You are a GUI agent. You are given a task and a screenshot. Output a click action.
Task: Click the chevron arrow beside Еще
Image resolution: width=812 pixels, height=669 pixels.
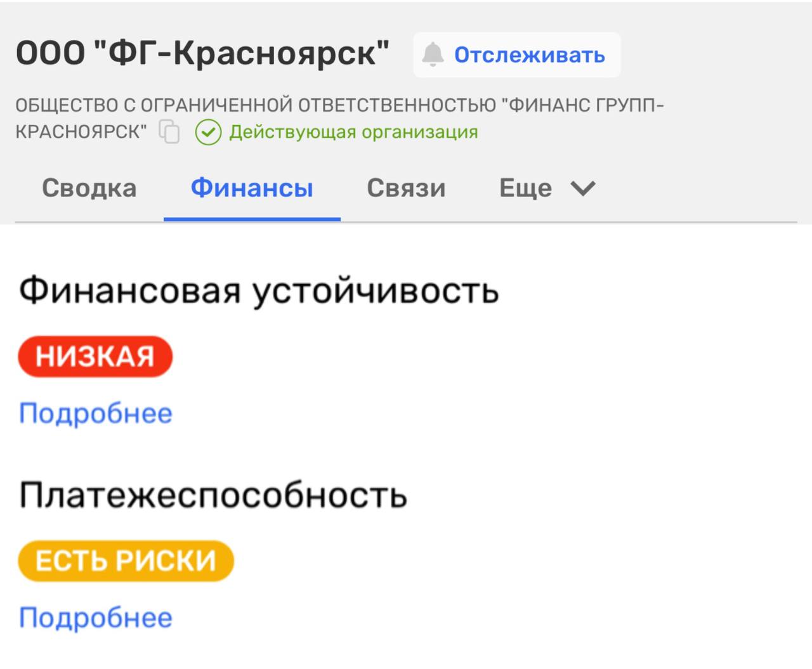pos(582,188)
